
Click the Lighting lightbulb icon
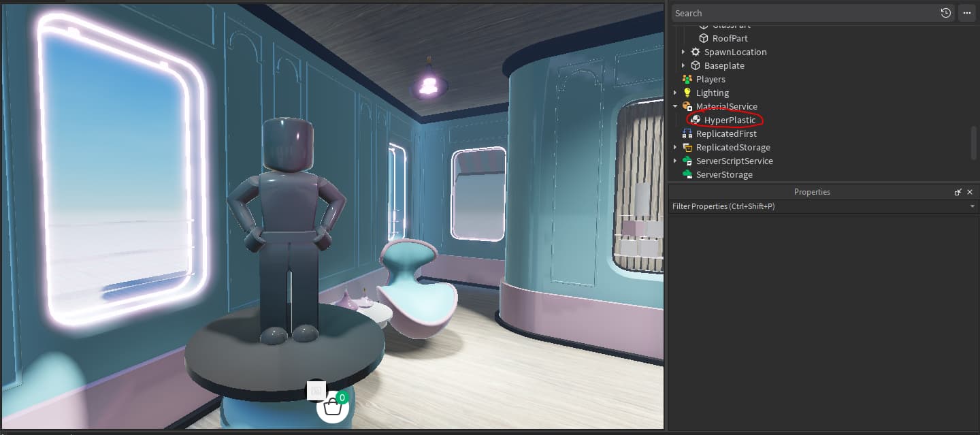(x=687, y=93)
